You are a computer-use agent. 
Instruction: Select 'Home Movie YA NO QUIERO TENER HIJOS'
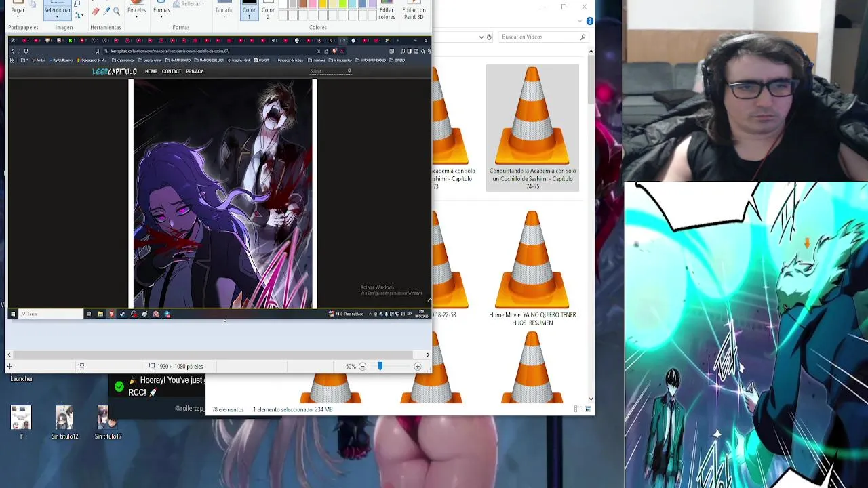point(532,268)
